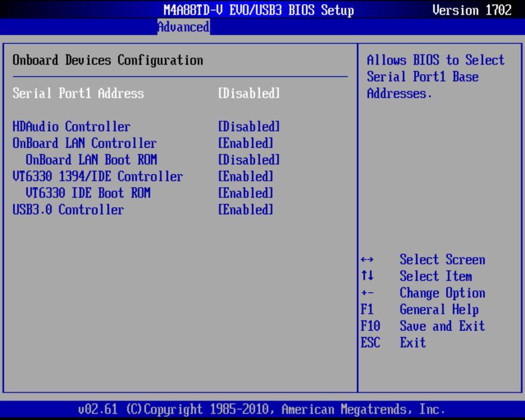The image size is (525, 420).
Task: Click the F1 General Help legend entry
Action: click(x=420, y=309)
